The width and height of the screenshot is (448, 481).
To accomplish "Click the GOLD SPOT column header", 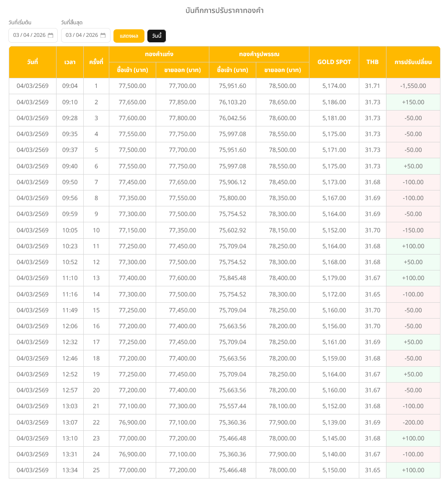I will [334, 62].
